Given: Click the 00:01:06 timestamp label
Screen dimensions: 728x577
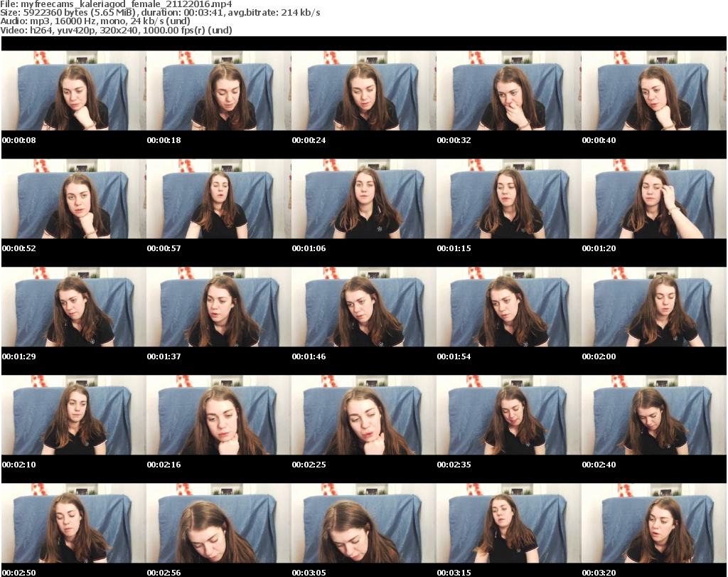Looking at the screenshot, I should pyautogui.click(x=309, y=248).
